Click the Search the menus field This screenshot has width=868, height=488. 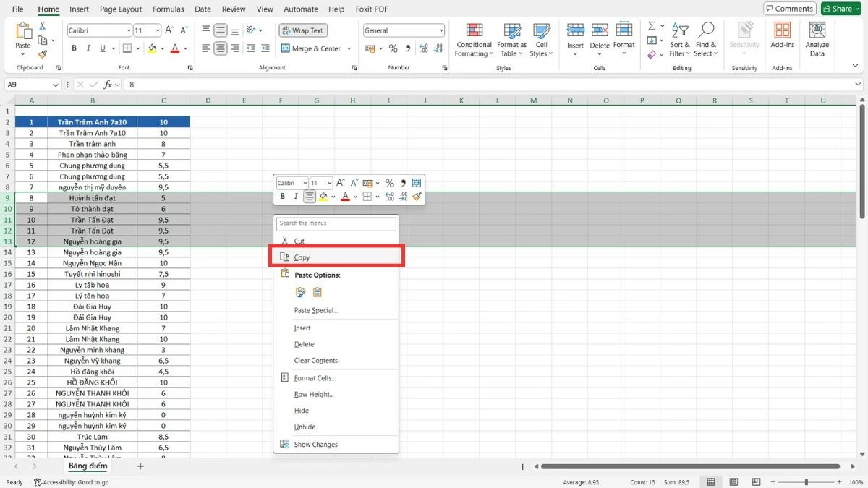click(x=335, y=223)
